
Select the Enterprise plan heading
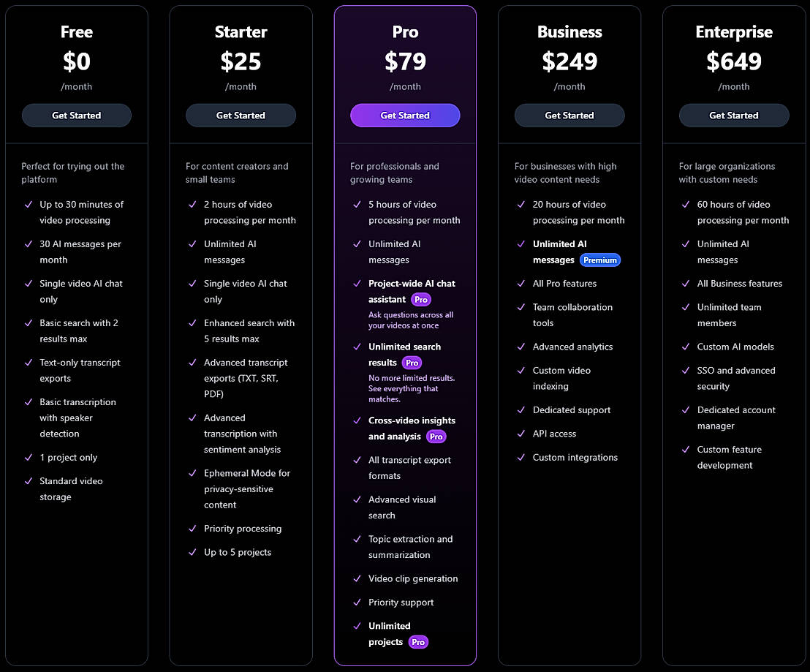[734, 32]
